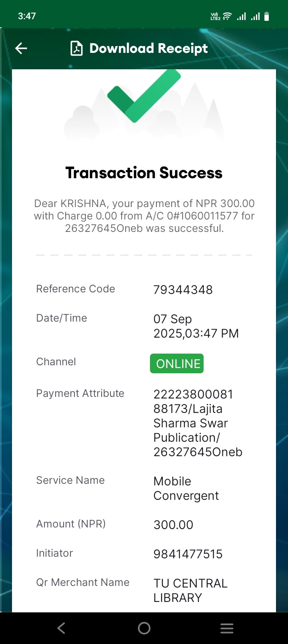Select the reference code 79344348
This screenshot has height=644, width=288.
coord(183,290)
